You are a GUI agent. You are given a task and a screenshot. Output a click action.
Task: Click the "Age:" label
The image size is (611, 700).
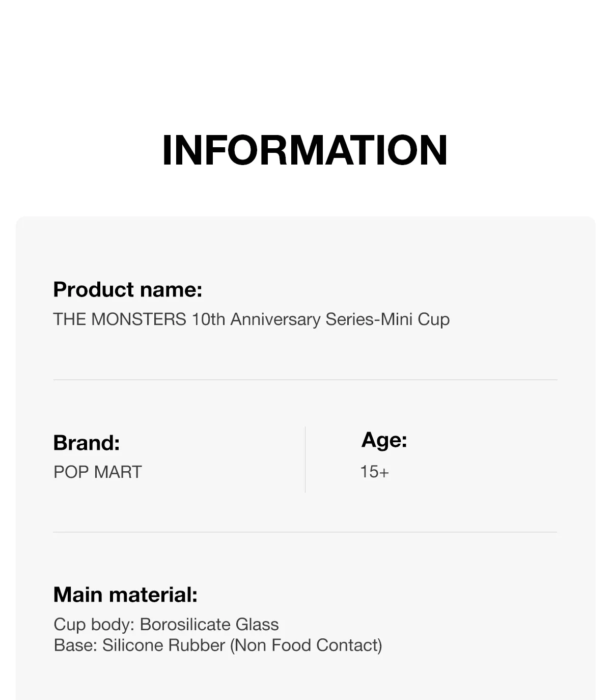click(x=384, y=440)
